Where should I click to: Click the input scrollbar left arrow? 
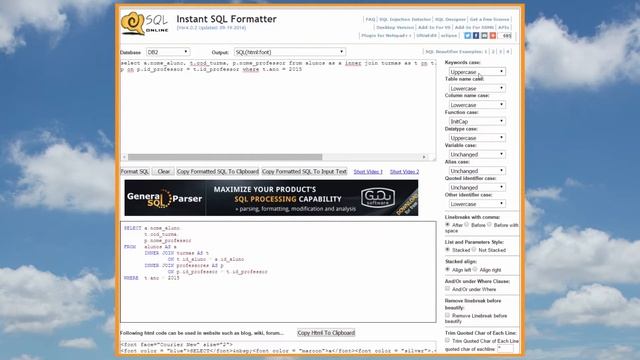(124, 157)
